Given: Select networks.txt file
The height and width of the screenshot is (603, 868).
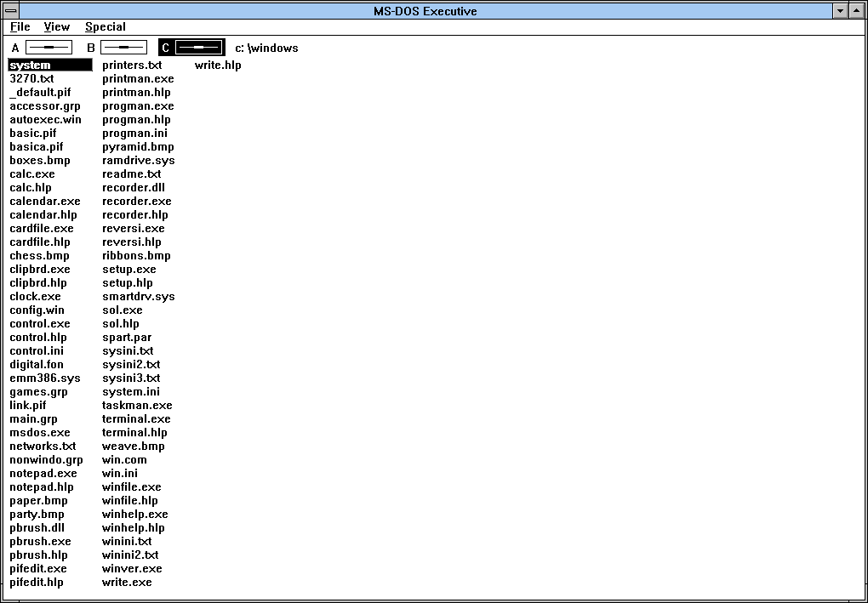Looking at the screenshot, I should tap(43, 446).
